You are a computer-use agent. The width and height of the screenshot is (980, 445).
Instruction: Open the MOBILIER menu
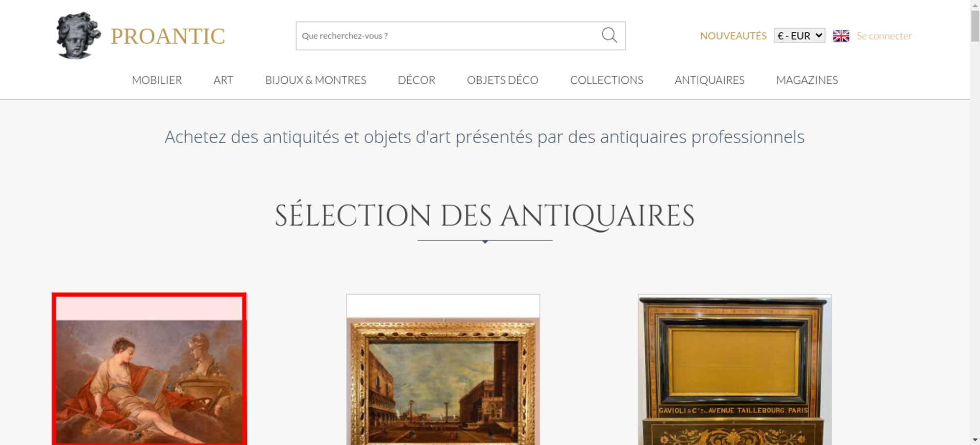coord(157,80)
